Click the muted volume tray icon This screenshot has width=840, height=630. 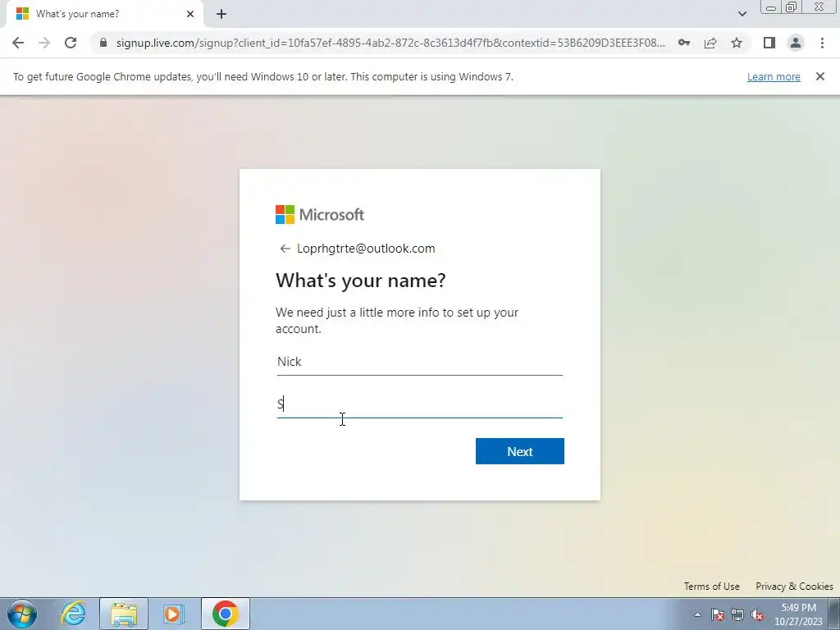(757, 614)
